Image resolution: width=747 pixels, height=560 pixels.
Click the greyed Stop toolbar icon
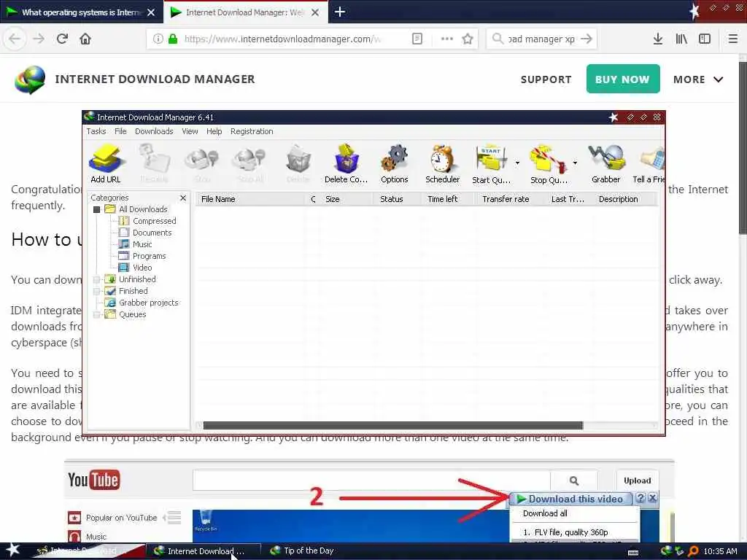202,163
